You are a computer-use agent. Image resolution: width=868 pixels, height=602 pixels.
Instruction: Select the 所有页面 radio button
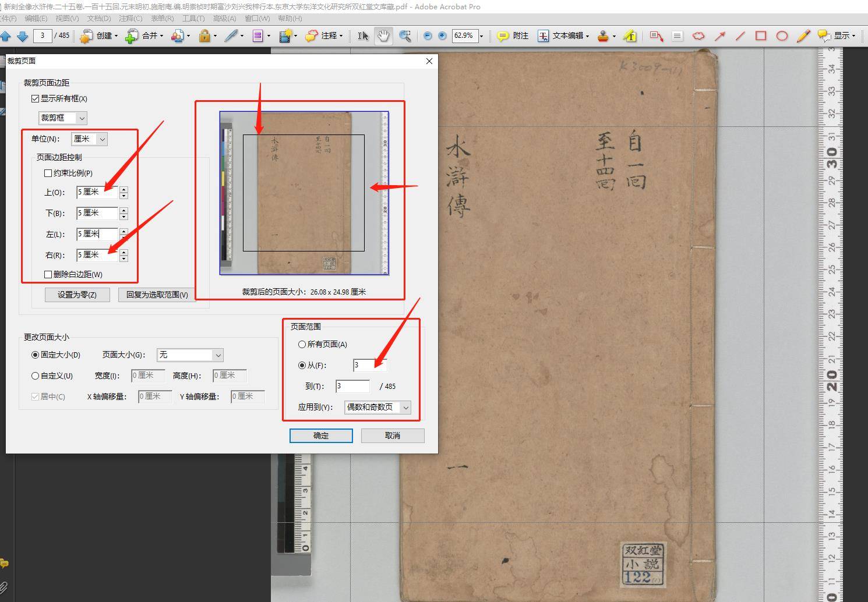pyautogui.click(x=302, y=345)
